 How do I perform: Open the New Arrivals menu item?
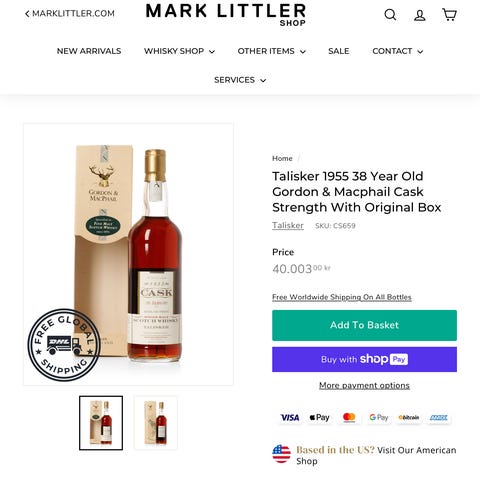click(89, 51)
